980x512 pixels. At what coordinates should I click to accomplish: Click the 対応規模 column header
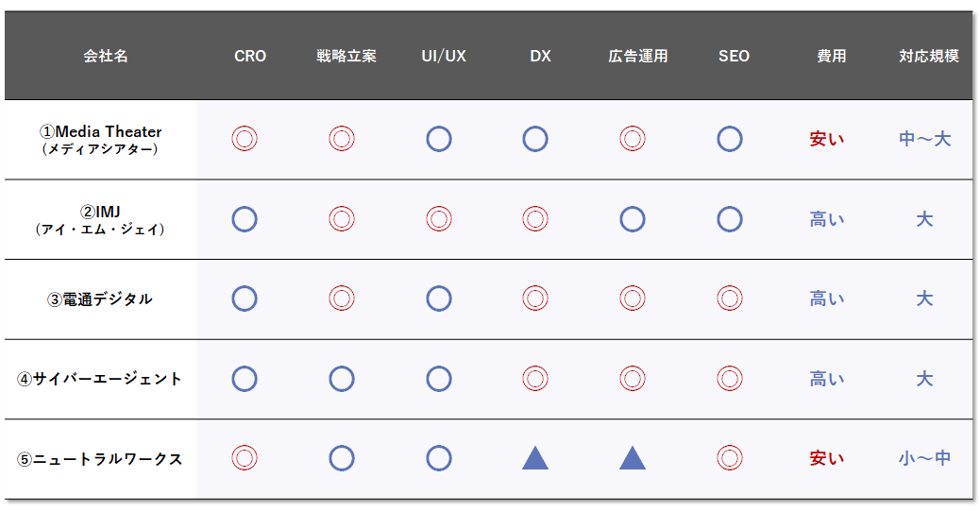929,57
